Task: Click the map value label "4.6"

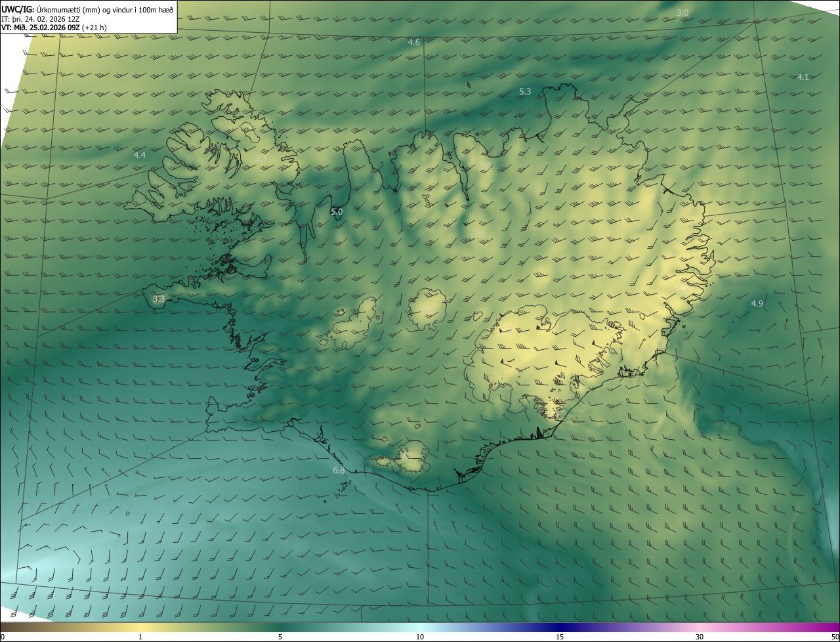Action: tap(413, 42)
